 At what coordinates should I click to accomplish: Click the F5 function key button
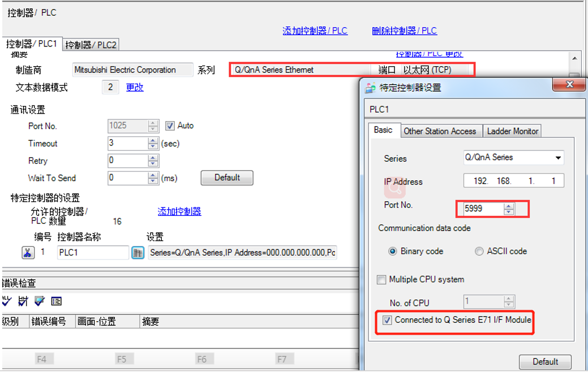click(124, 359)
